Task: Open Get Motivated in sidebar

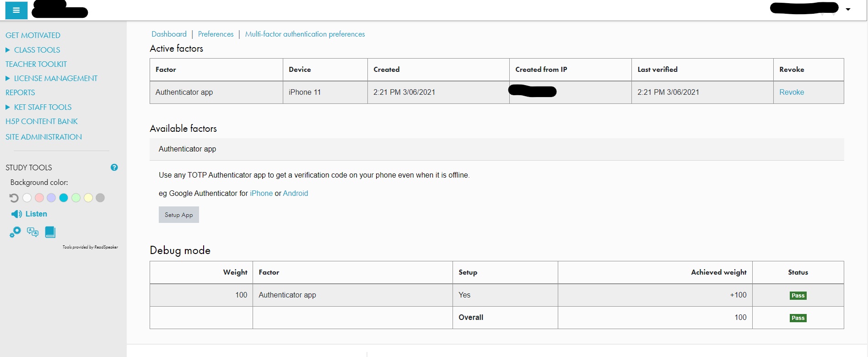Action: click(x=33, y=35)
